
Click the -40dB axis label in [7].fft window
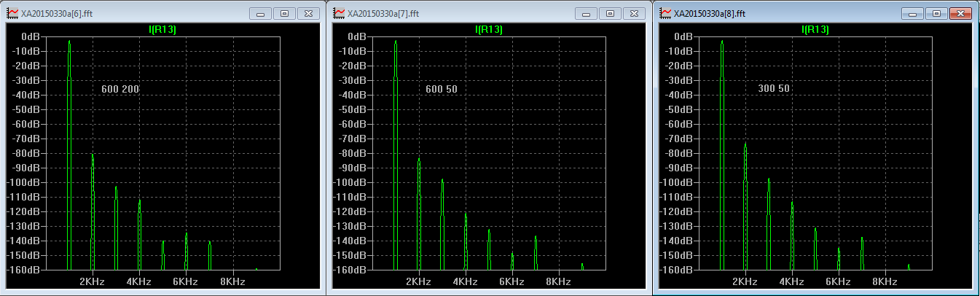click(x=353, y=95)
